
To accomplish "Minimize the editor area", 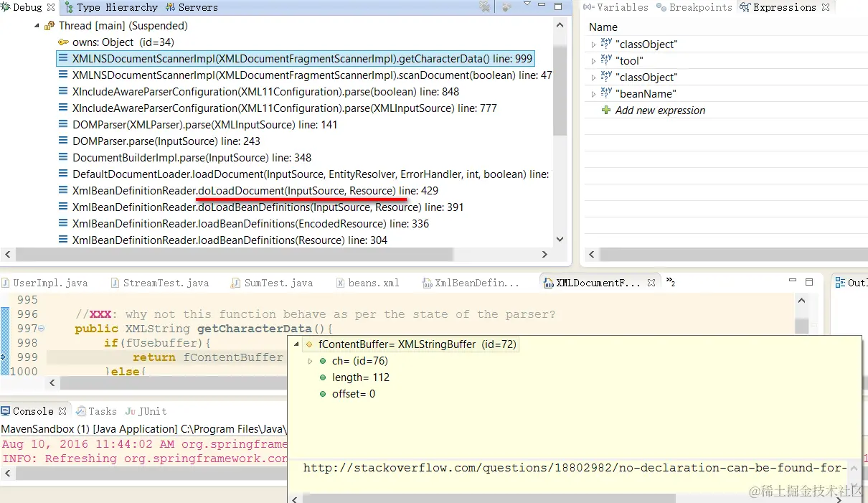I will point(793,281).
